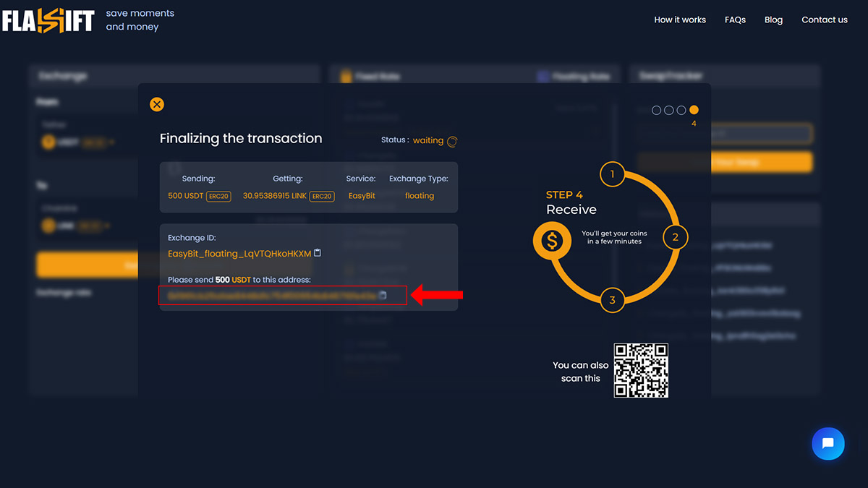Image resolution: width=868 pixels, height=488 pixels.
Task: Click the "You can also scan this" text
Action: 581,372
